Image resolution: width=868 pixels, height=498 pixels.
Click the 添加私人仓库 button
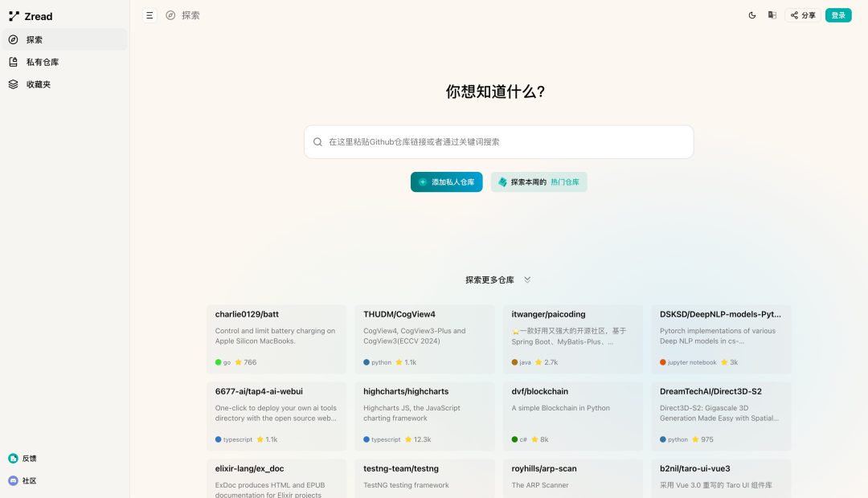click(x=446, y=182)
